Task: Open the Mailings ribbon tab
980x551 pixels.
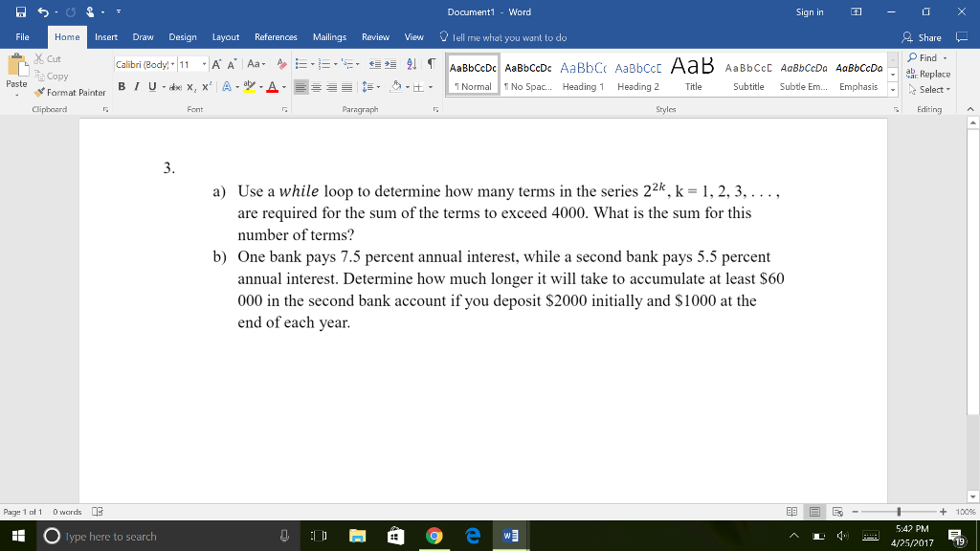Action: 329,36
